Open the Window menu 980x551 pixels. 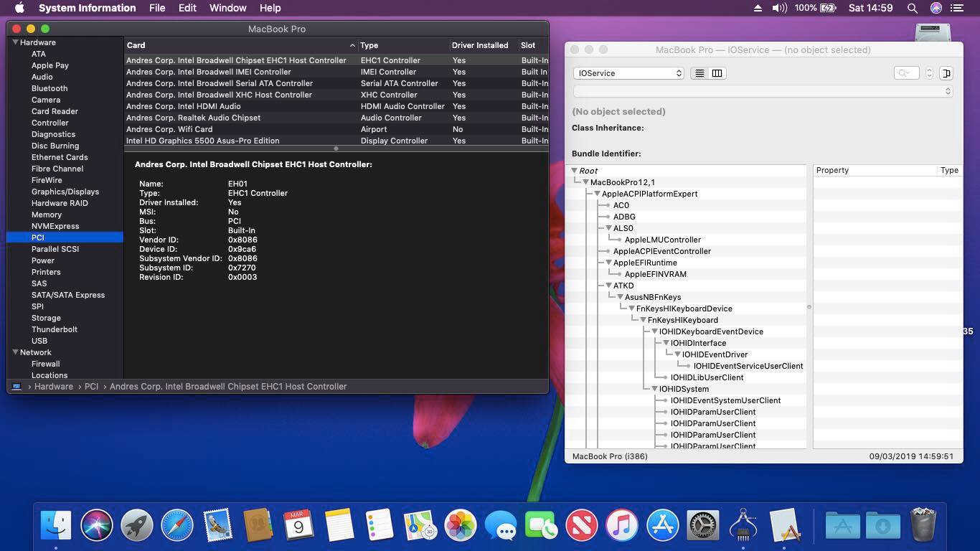coord(227,8)
